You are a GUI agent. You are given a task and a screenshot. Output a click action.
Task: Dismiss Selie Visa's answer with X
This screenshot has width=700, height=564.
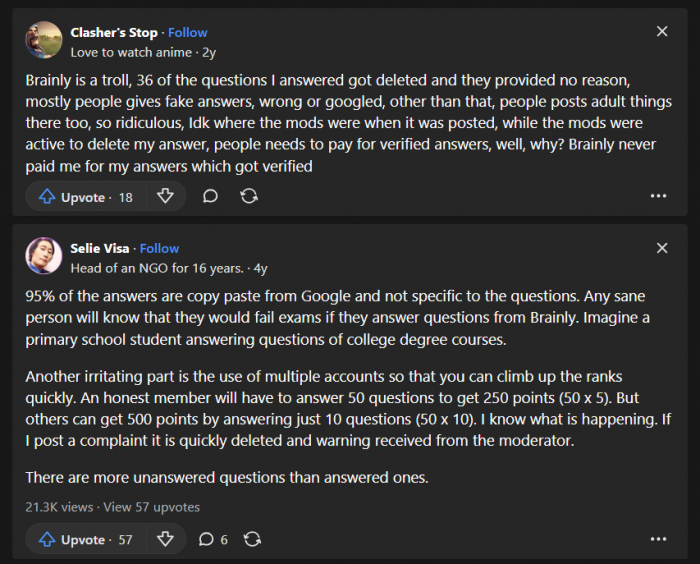pyautogui.click(x=662, y=248)
